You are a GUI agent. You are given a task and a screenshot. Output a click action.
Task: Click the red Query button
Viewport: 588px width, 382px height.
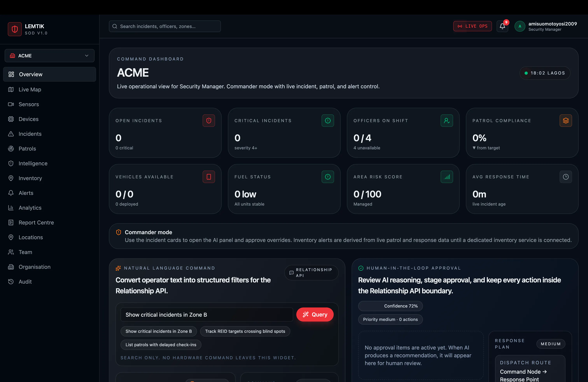click(x=315, y=315)
